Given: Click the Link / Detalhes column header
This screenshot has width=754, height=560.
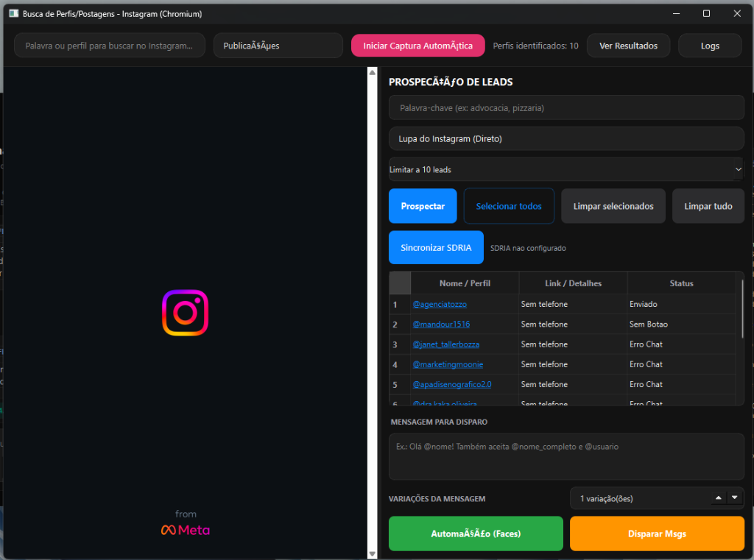Looking at the screenshot, I should [573, 283].
